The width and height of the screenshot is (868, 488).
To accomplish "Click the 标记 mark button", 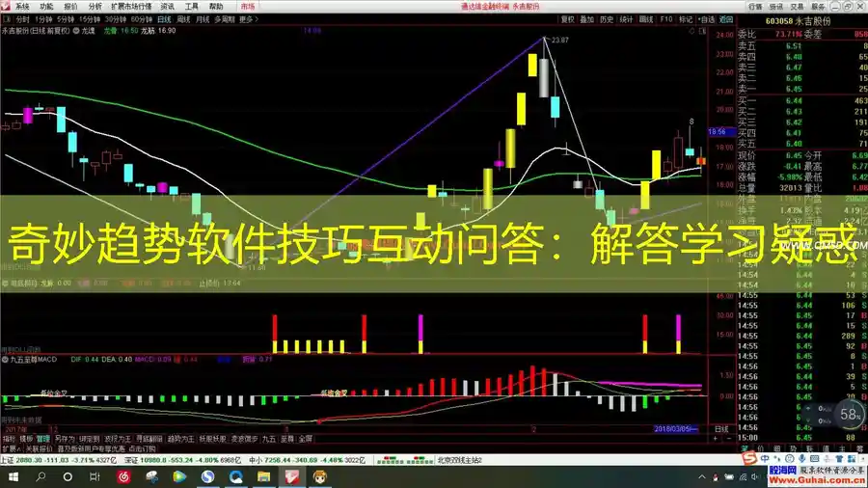I will click(686, 19).
